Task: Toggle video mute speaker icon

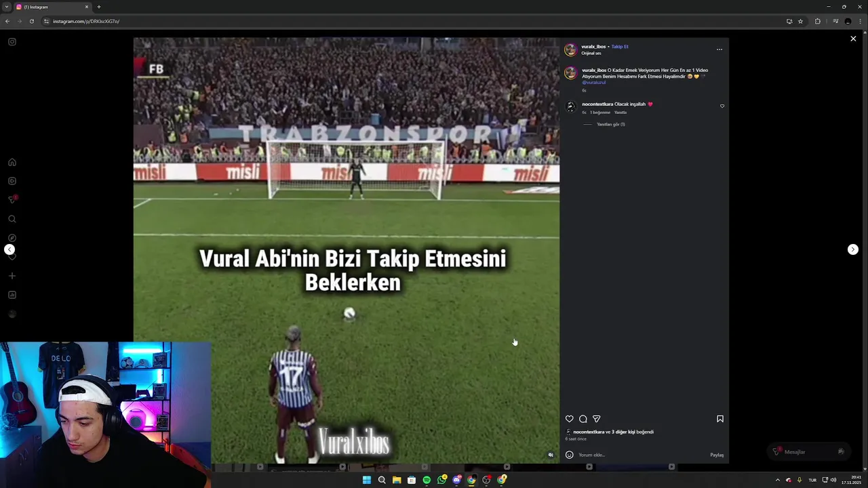Action: click(551, 455)
